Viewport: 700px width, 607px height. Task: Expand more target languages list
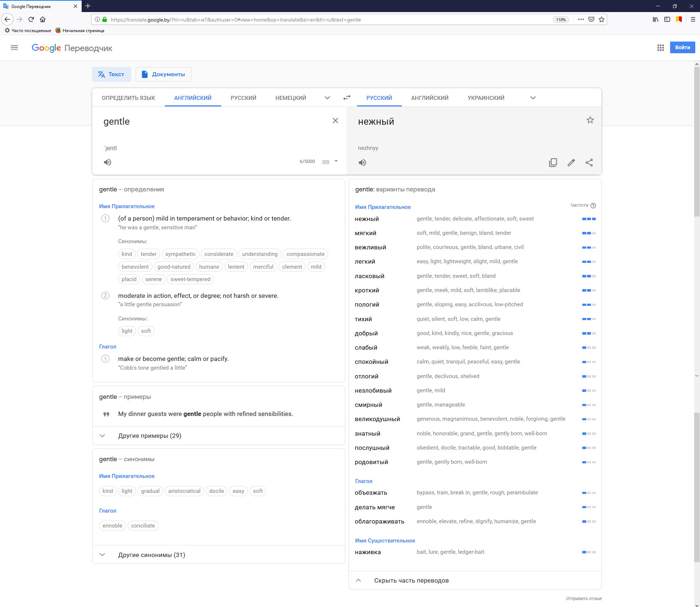coord(533,98)
